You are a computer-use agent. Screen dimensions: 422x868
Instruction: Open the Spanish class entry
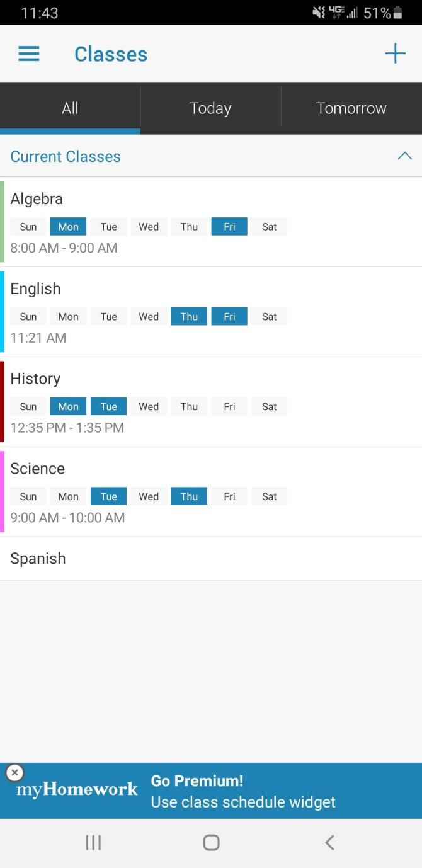coord(38,558)
